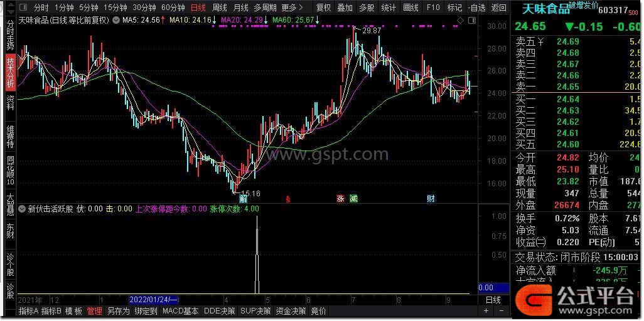Select the 指标B indicator tab

click(x=51, y=311)
